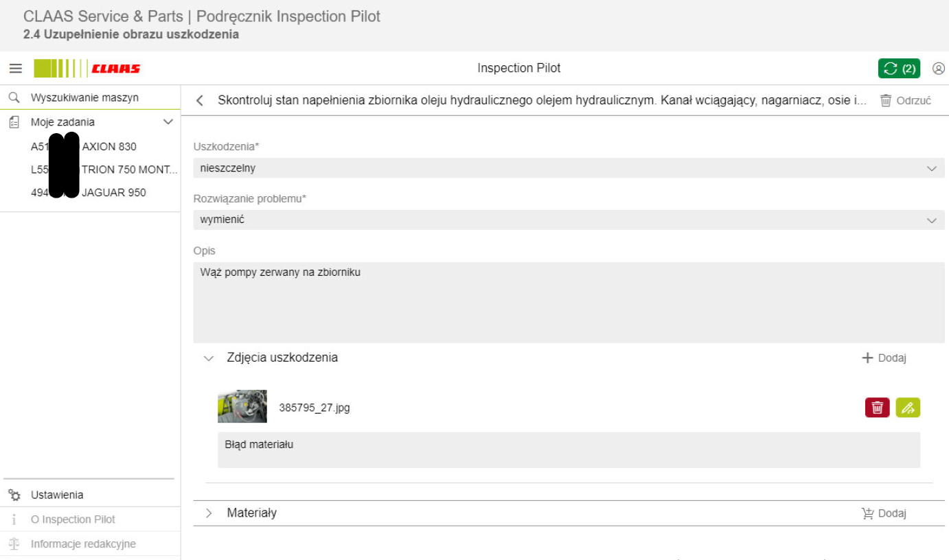
Task: Edit photo using green pencil icon
Action: coord(908,408)
